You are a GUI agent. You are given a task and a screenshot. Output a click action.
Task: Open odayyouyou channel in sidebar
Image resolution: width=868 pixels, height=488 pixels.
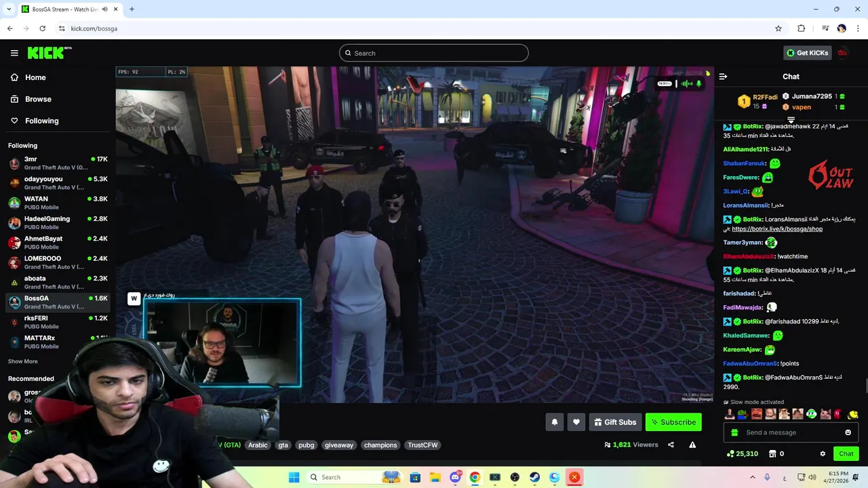coord(58,183)
